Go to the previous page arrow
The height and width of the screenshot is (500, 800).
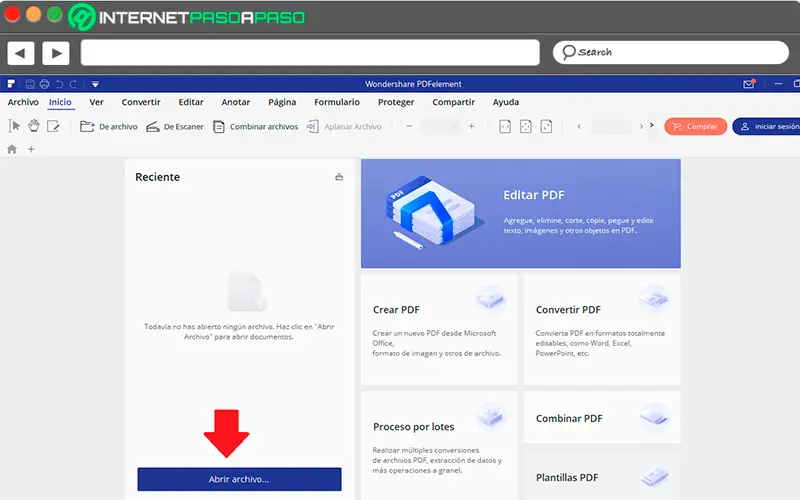(579, 126)
